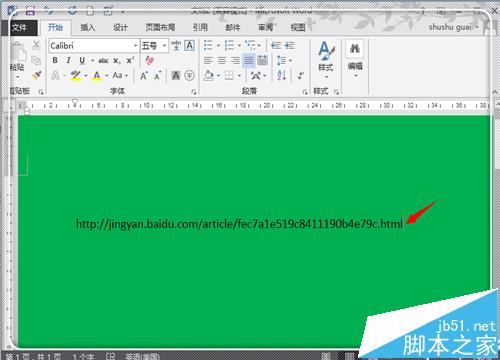This screenshot has width=500, height=360.
Task: Click the character border A icon
Action: coord(189,46)
